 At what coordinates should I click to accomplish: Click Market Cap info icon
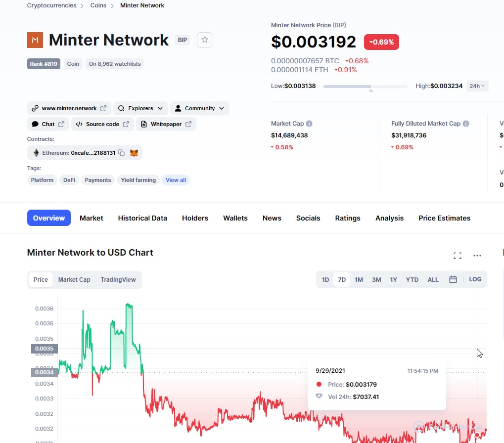(x=309, y=124)
